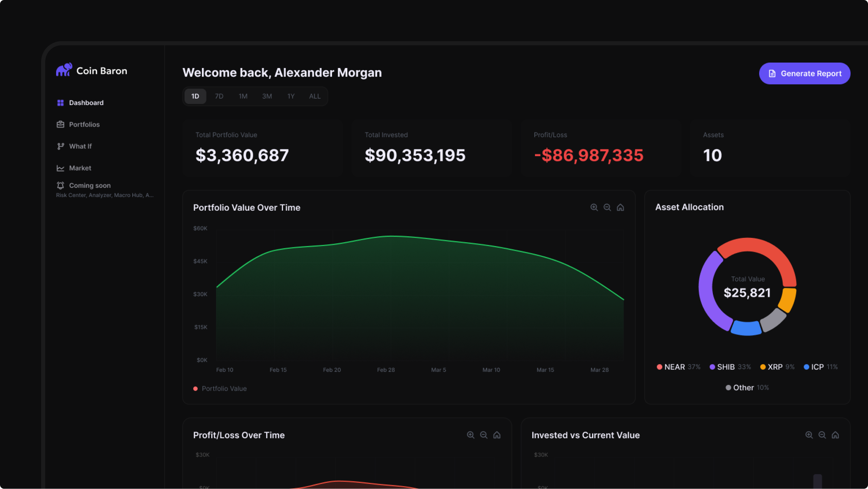Click the Total Invested $90,353,195 figure
Screen dimensions: 868x489
pyautogui.click(x=415, y=156)
